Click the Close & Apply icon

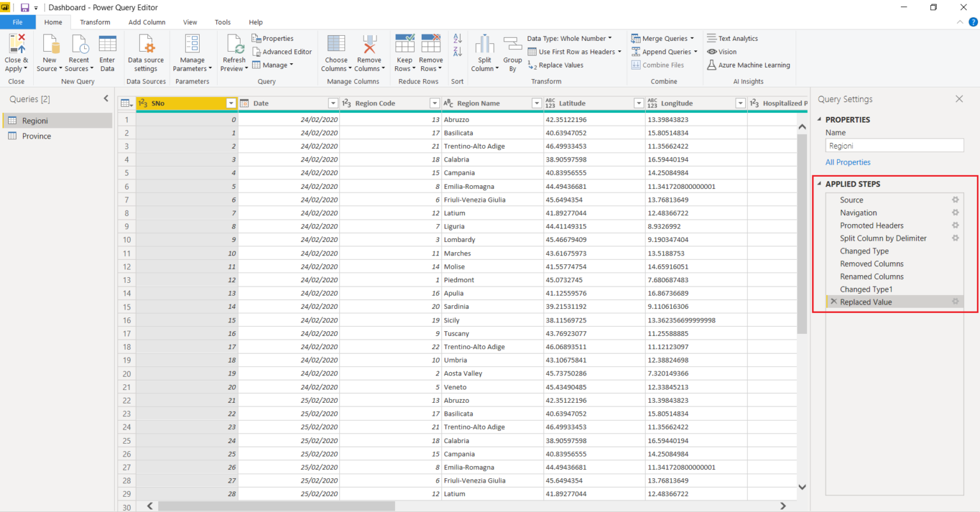pyautogui.click(x=17, y=44)
